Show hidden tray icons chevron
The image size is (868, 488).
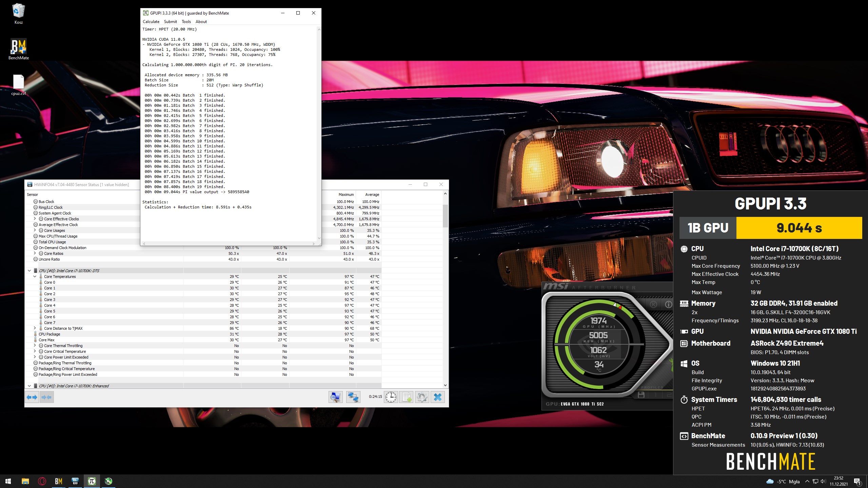tap(807, 482)
